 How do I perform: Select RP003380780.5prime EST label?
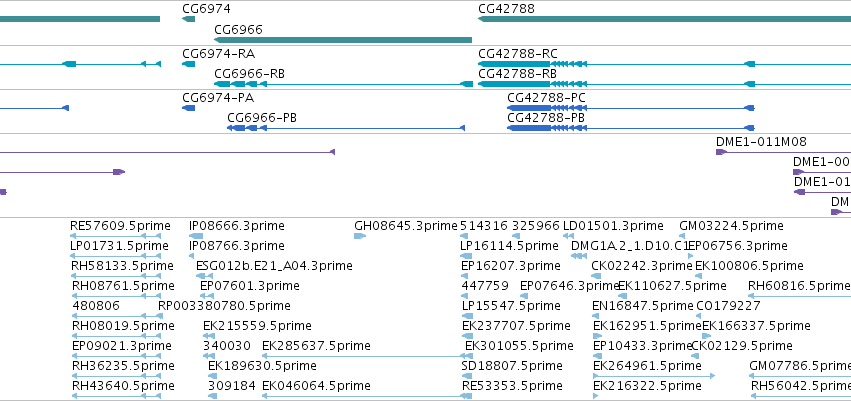point(224,306)
